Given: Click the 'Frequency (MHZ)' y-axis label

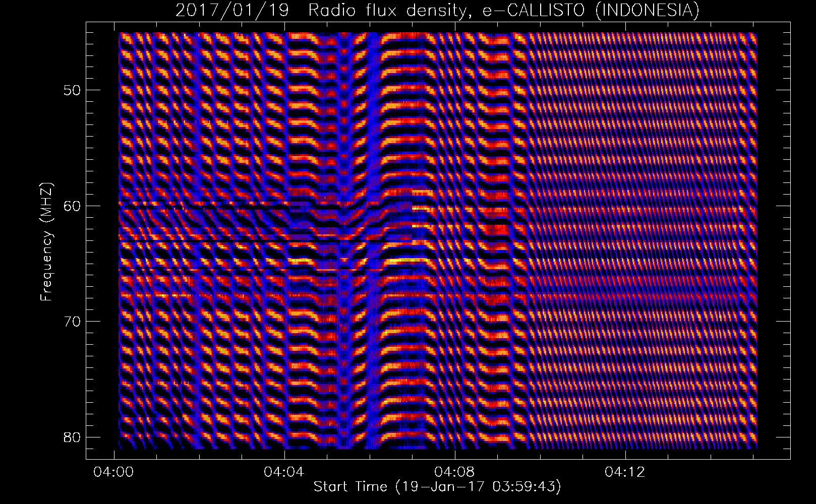Looking at the screenshot, I should point(47,242).
